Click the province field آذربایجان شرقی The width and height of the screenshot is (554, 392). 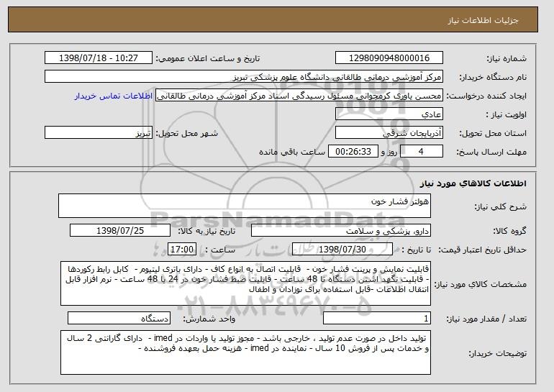coord(389,133)
